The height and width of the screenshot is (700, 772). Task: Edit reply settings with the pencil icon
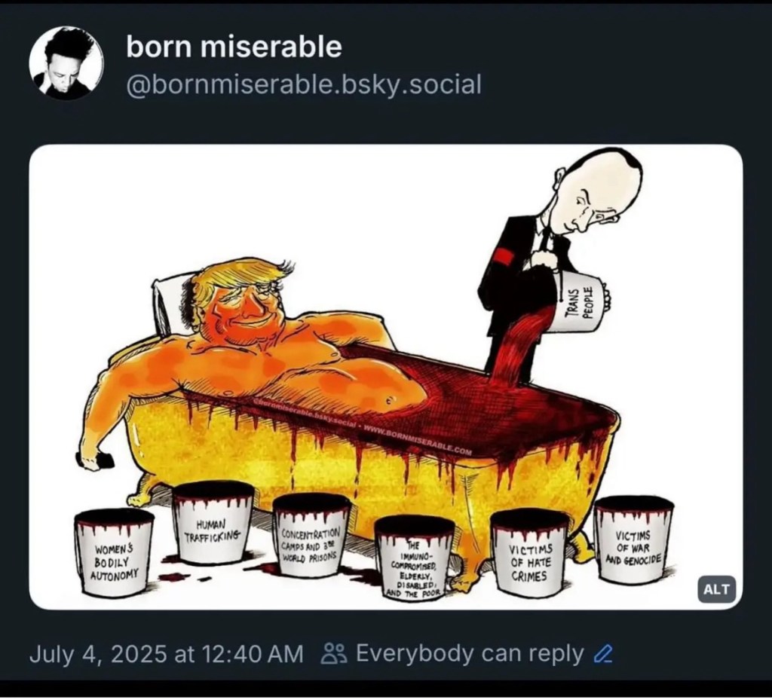[x=602, y=653]
